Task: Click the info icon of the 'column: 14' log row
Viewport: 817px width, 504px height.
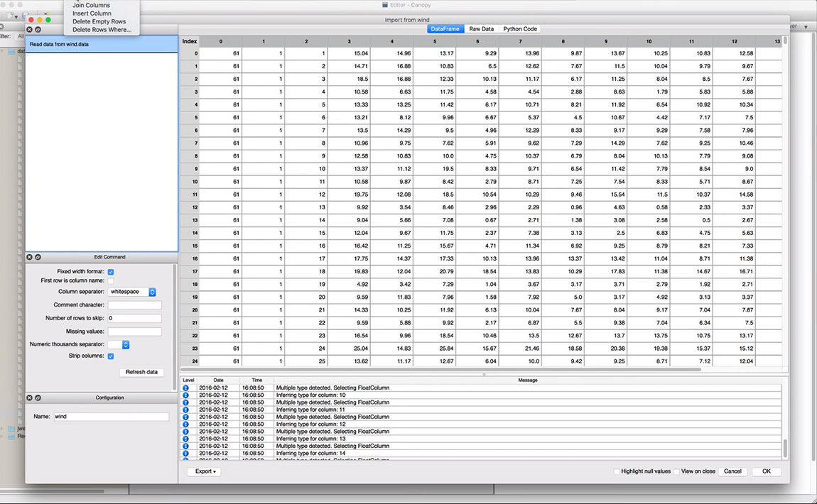Action: [185, 454]
